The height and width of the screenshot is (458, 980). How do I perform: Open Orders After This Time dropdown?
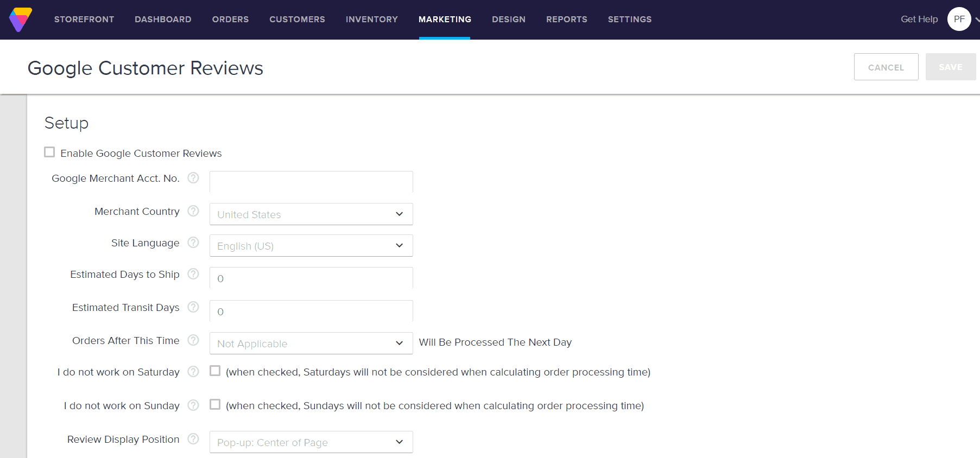(311, 343)
